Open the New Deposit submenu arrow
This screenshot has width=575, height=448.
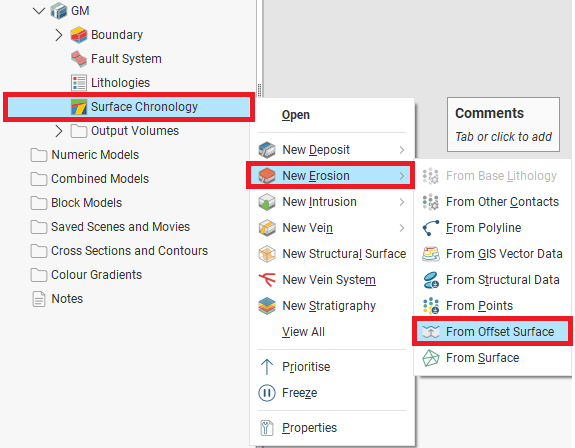pos(402,150)
